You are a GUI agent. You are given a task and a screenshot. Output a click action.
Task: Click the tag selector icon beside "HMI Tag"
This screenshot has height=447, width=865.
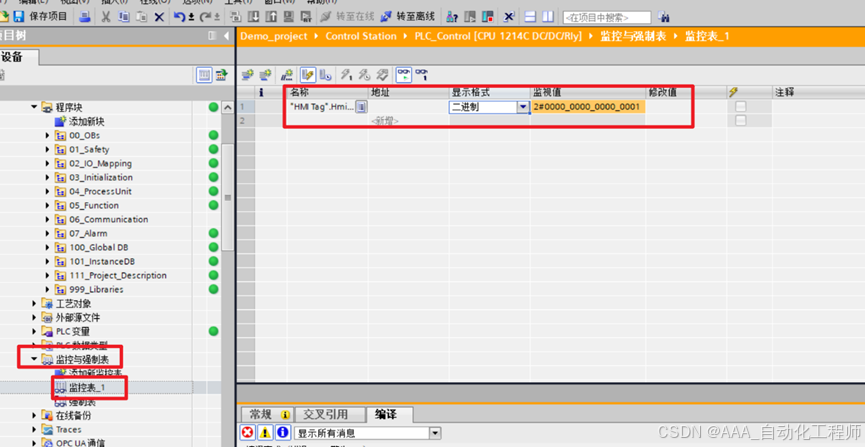[x=360, y=107]
